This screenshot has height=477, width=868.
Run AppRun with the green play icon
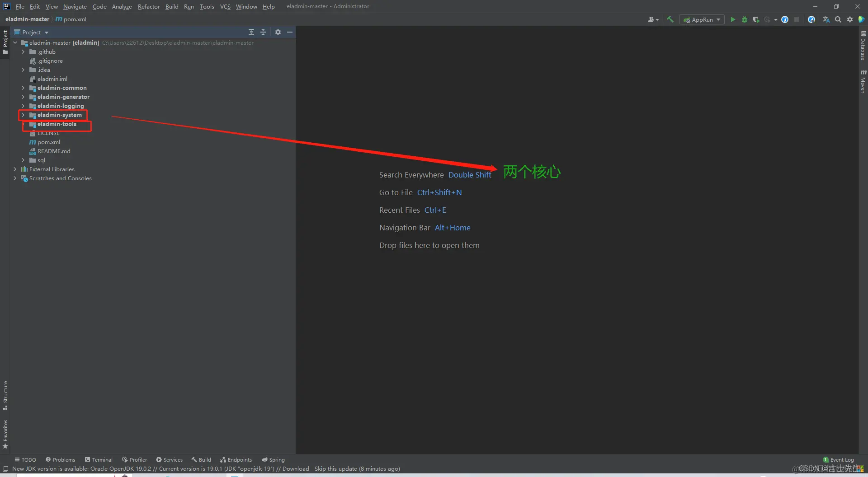[x=733, y=19]
